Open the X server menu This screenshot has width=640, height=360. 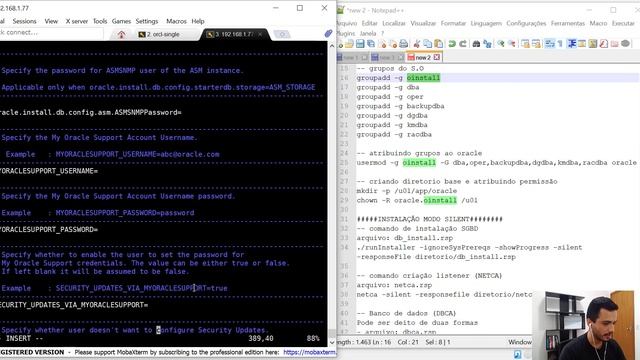pos(77,21)
